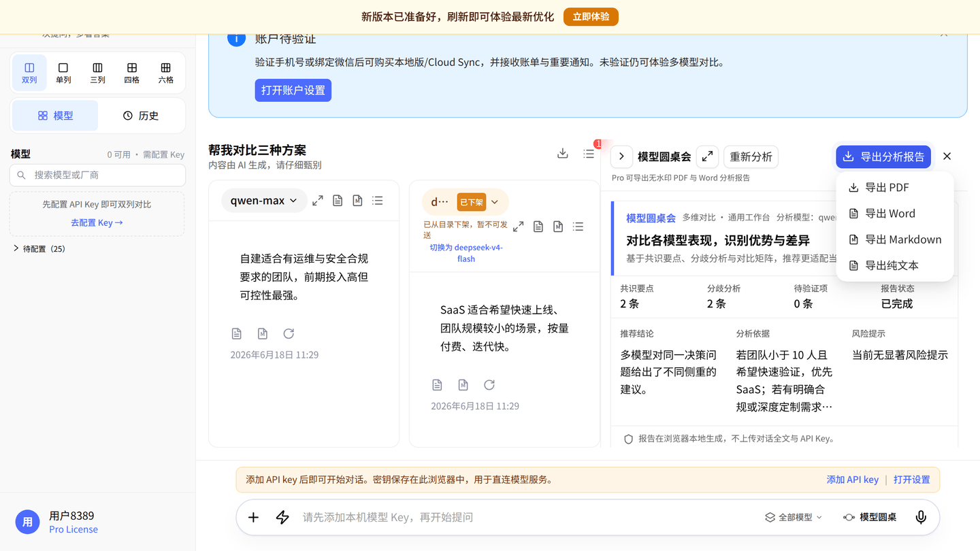Focus the 搜索模型或厂商 search field
This screenshot has width=980, height=551.
pyautogui.click(x=97, y=175)
